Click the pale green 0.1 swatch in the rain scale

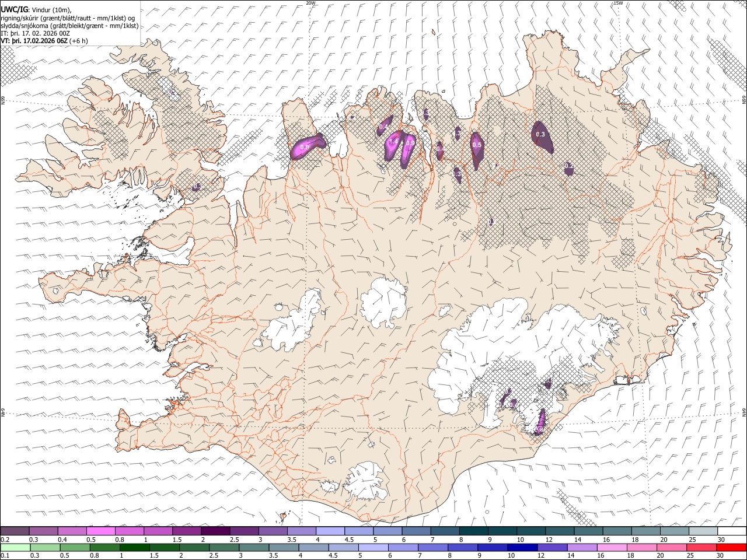15,547
